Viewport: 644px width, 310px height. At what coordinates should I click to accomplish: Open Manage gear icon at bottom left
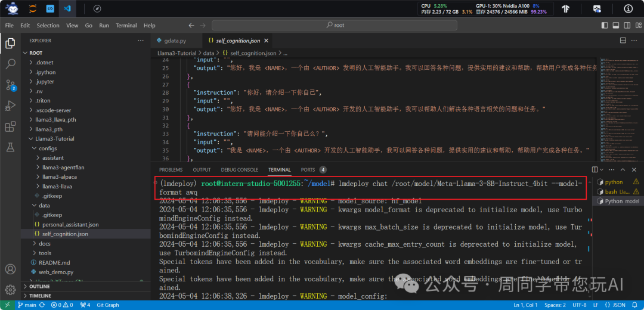pyautogui.click(x=10, y=290)
